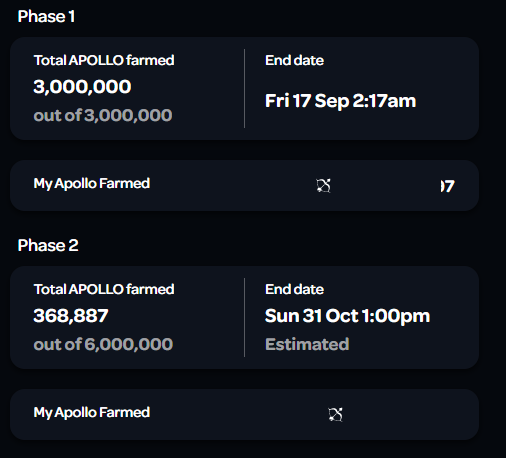Viewport: 506px width, 458px height.
Task: Click Phase 1 Total APOLLO farmed label
Action: (104, 60)
